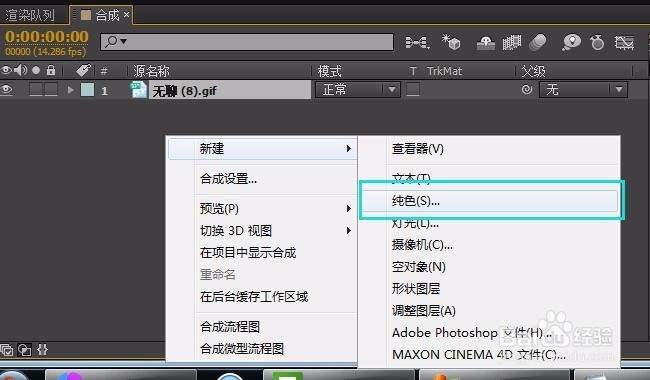Select the 无聊 (8).gif layer name

tap(184, 90)
